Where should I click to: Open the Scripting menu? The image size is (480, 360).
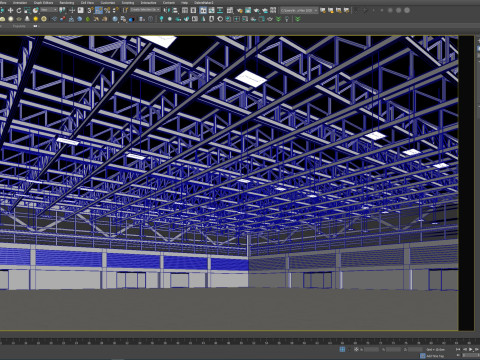(128, 3)
